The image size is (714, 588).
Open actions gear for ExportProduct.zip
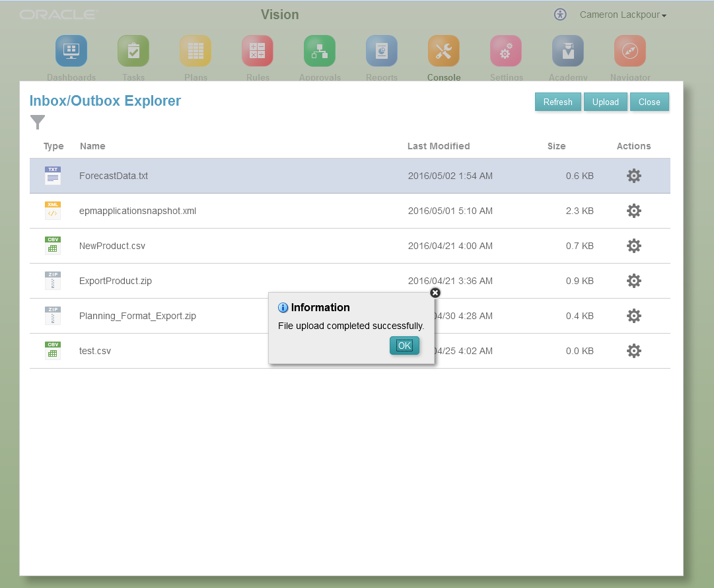[634, 281]
